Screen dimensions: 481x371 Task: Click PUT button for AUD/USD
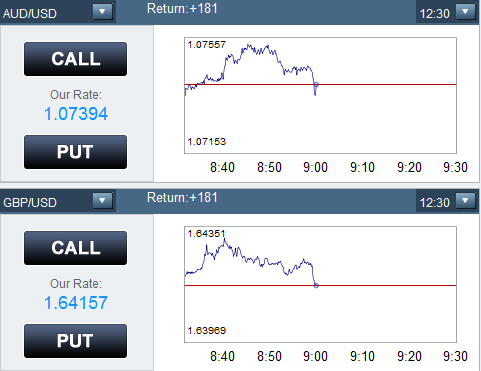click(75, 152)
